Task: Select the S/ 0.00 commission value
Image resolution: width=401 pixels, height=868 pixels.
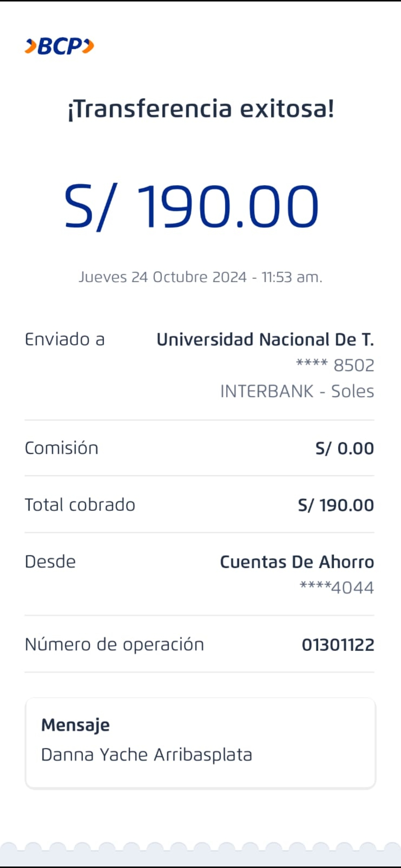Action: [x=345, y=448]
